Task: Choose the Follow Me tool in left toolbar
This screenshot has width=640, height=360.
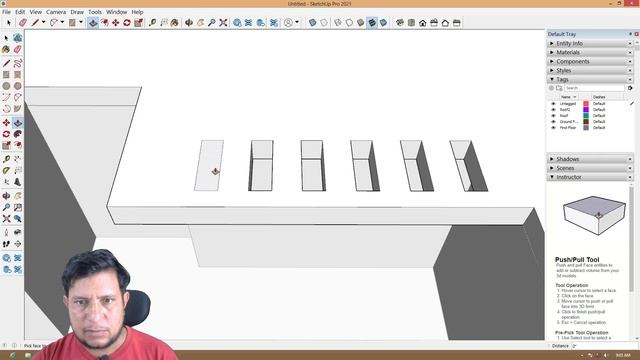Action: point(18,134)
